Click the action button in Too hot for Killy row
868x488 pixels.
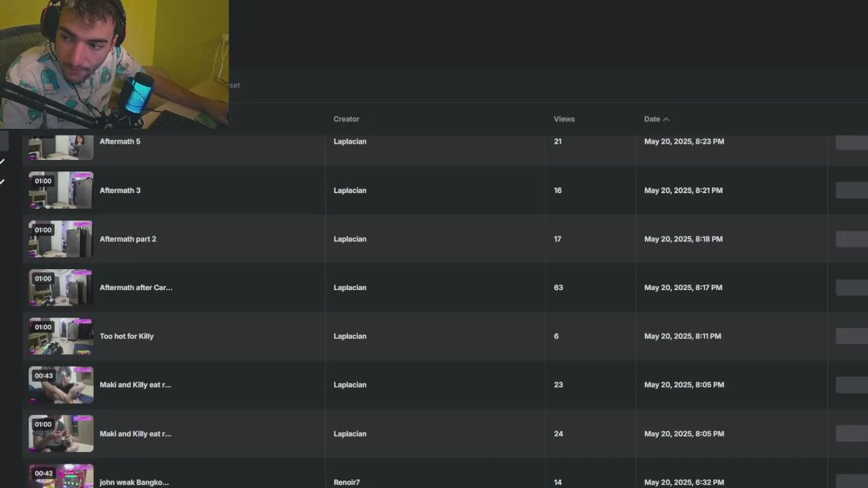click(852, 336)
